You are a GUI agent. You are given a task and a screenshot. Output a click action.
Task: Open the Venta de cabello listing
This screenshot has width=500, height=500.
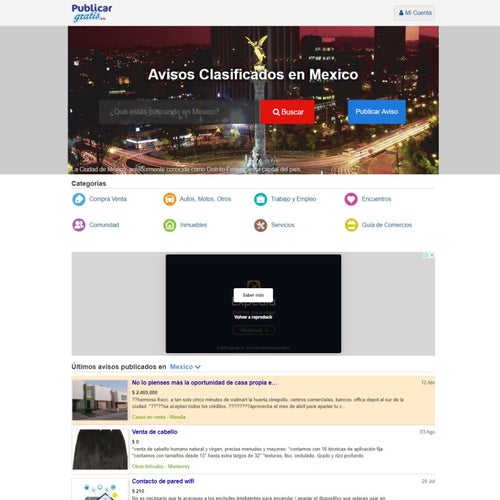[154, 432]
